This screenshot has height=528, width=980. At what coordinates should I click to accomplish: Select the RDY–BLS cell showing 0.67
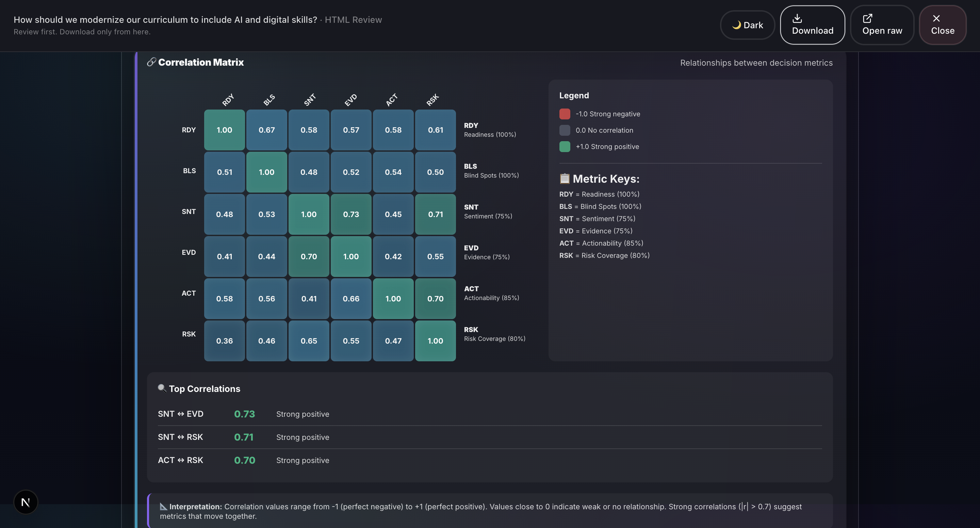coord(266,130)
